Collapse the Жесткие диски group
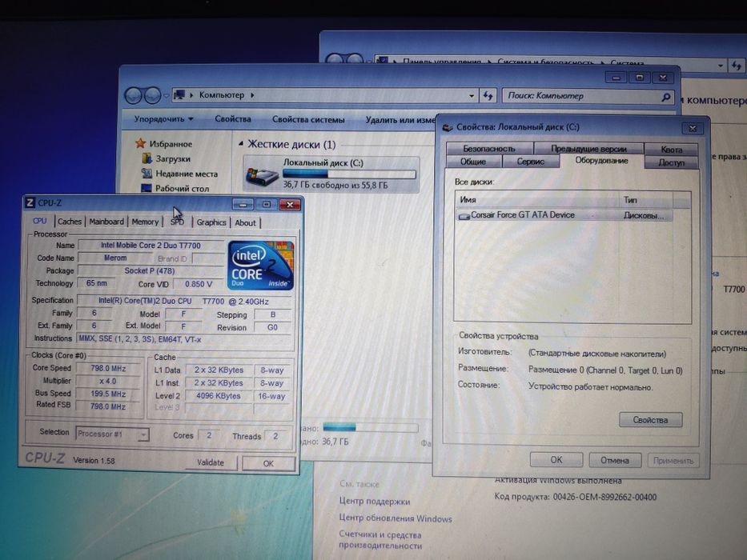The height and width of the screenshot is (560, 747). click(x=240, y=143)
